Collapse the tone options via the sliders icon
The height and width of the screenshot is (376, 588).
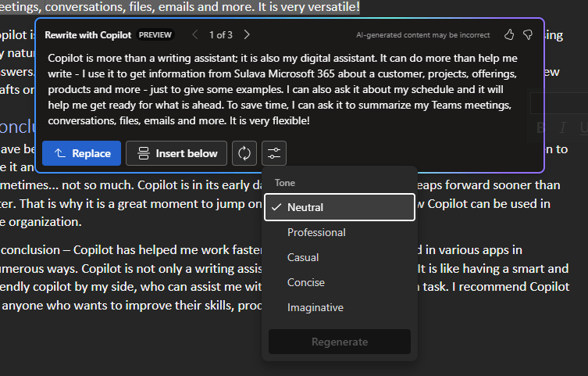[273, 153]
